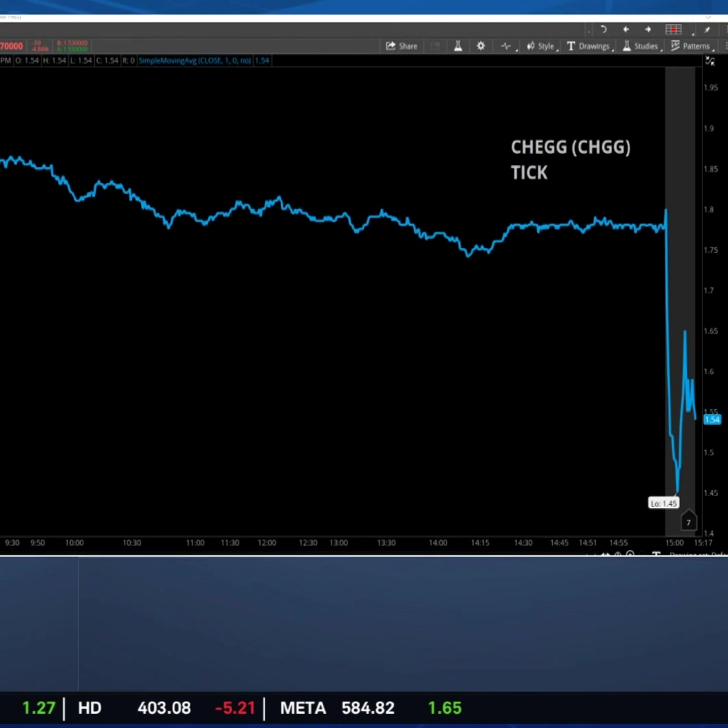Click the O: 1.54 open value

tap(27, 61)
